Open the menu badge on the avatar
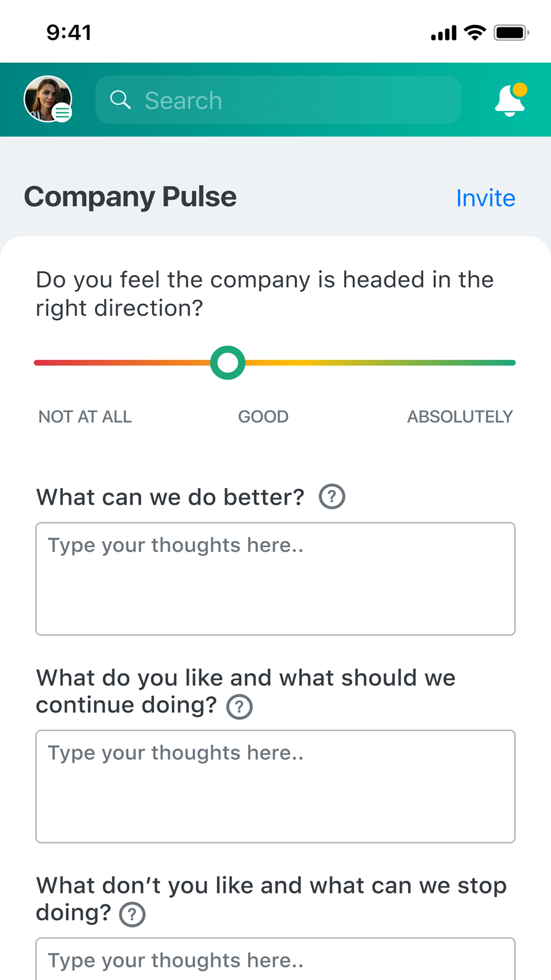551x980 pixels. [x=62, y=113]
